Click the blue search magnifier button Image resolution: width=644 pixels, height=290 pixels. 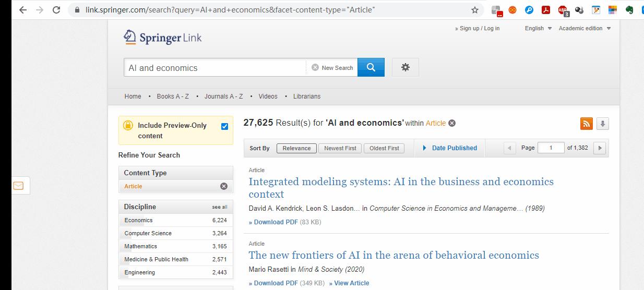pyautogui.click(x=371, y=67)
